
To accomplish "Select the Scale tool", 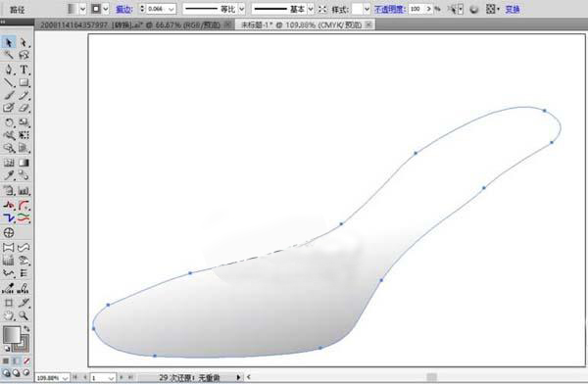I will [x=24, y=122].
